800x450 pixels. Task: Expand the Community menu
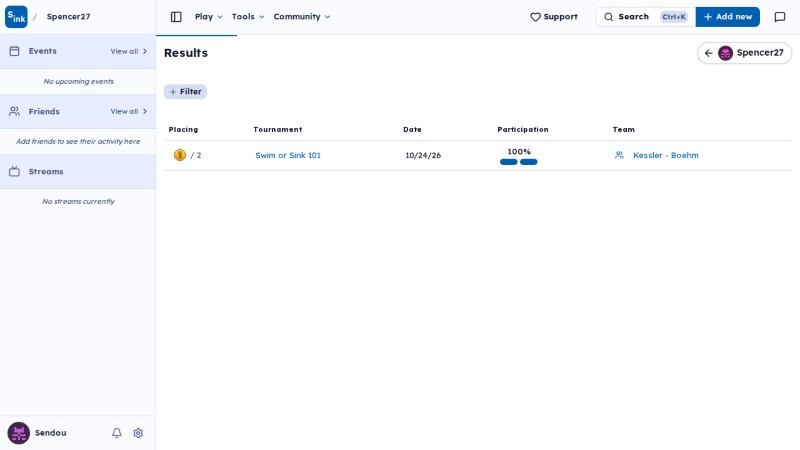coord(302,17)
